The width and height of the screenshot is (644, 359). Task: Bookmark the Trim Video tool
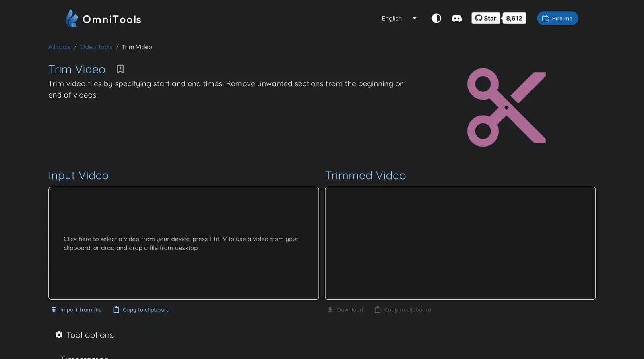click(x=120, y=69)
